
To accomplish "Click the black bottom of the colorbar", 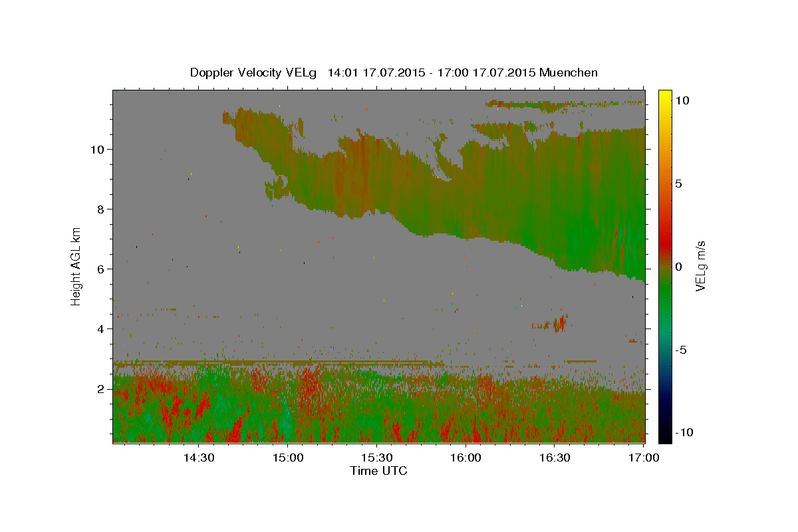I will 664,436.
